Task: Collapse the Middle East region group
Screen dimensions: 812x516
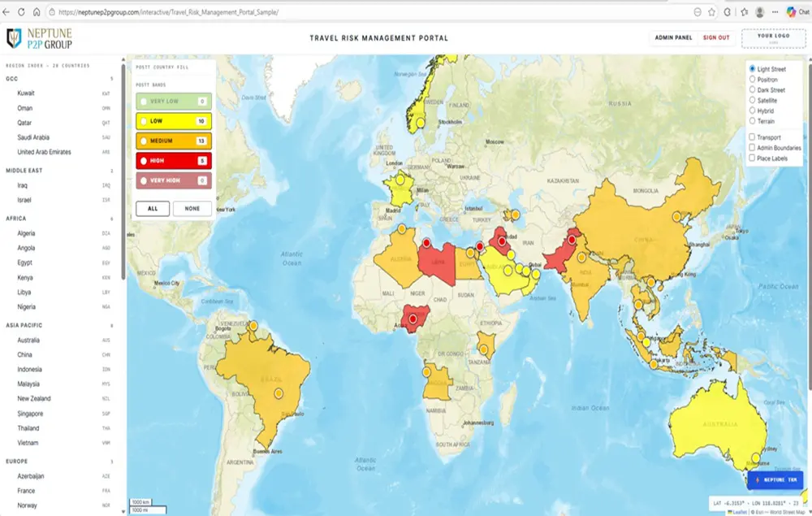Action: click(x=59, y=171)
